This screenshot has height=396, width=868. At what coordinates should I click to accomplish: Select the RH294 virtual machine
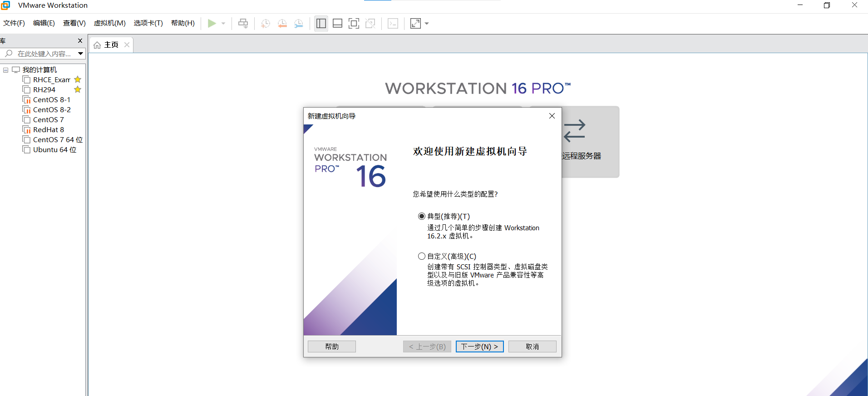[x=44, y=90]
